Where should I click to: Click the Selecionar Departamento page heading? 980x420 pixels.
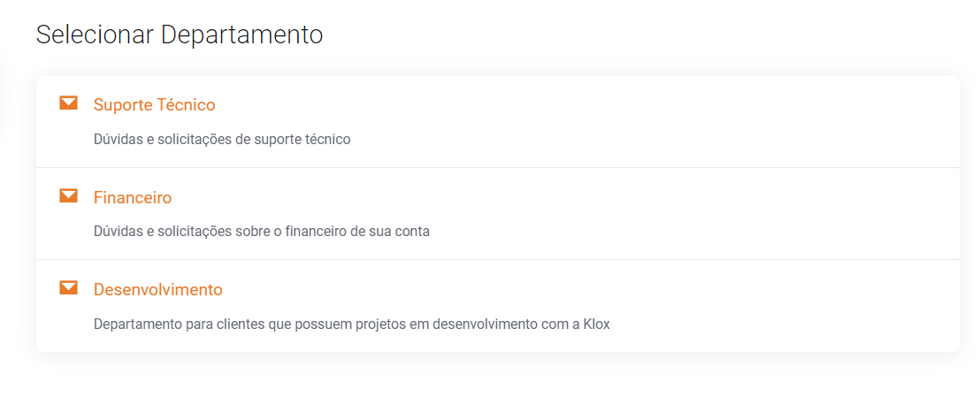[180, 35]
